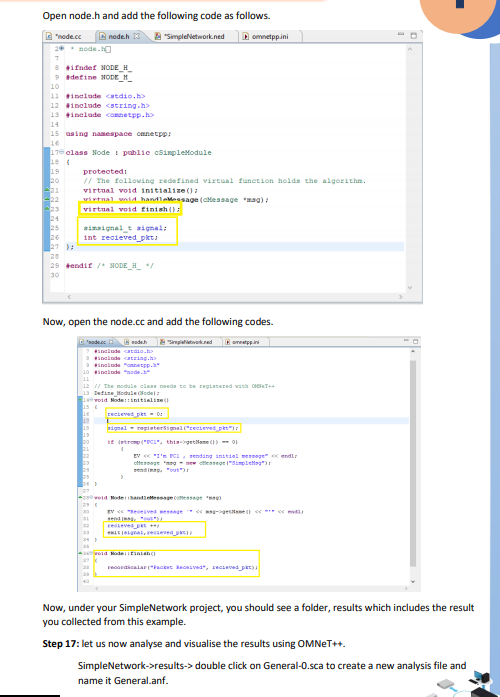Select the node.h tab in upper editor
The height and width of the screenshot is (697, 500).
tap(119, 36)
